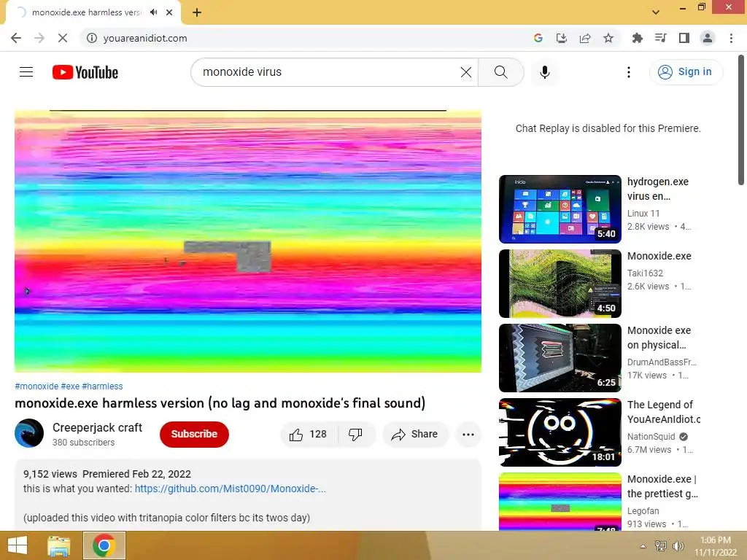Screen dimensions: 747x560
Task: Open Chrome extensions puzzle icon
Action: [x=637, y=38]
